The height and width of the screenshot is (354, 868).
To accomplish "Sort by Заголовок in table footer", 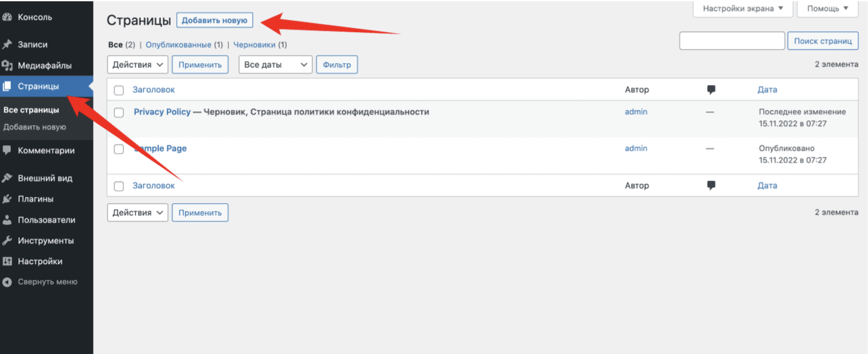I will [153, 186].
